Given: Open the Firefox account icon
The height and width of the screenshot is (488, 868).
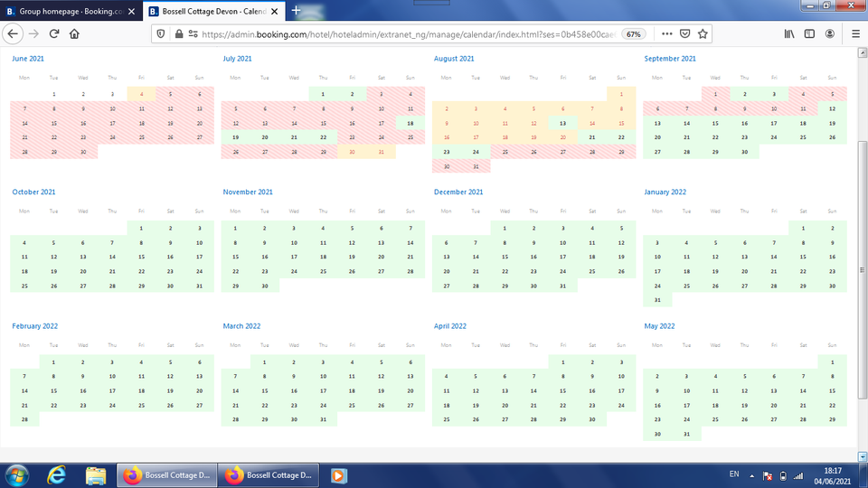Looking at the screenshot, I should click(x=829, y=33).
